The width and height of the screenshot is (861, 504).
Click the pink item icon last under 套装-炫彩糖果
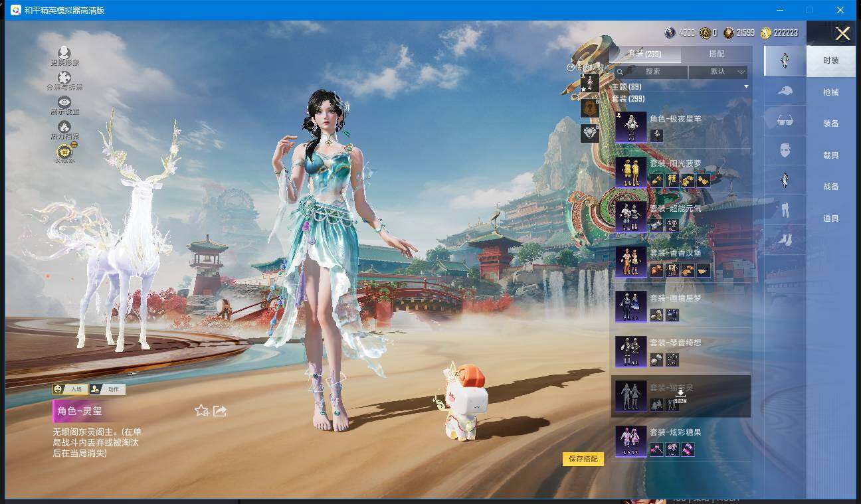688,450
